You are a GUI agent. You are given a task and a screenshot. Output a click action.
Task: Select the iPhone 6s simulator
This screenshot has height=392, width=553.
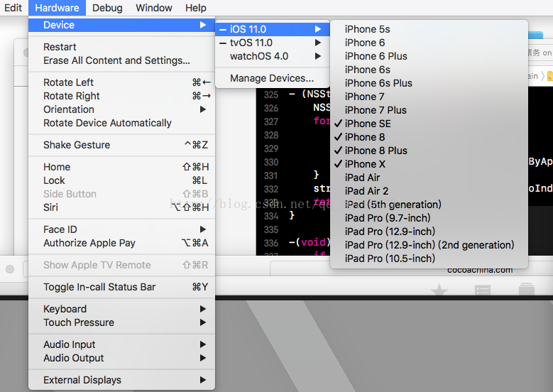coord(429,70)
